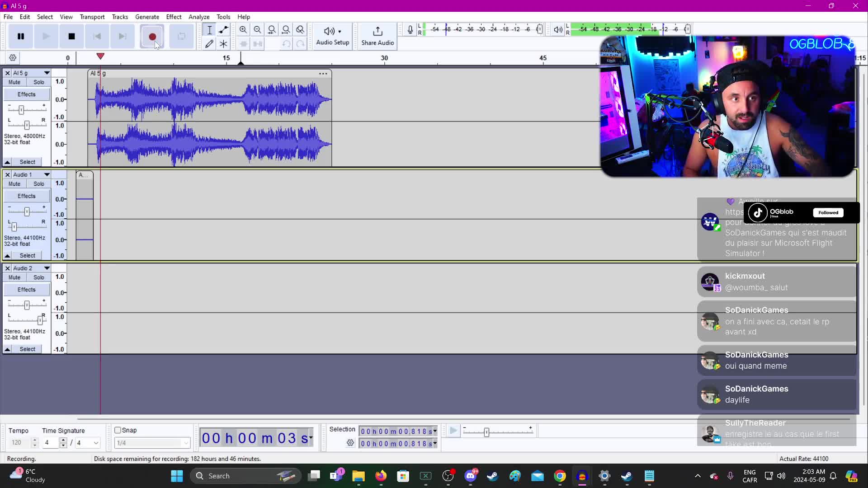Open Discord from the taskbar
Viewport: 868px width, 488px height.
coord(471,476)
